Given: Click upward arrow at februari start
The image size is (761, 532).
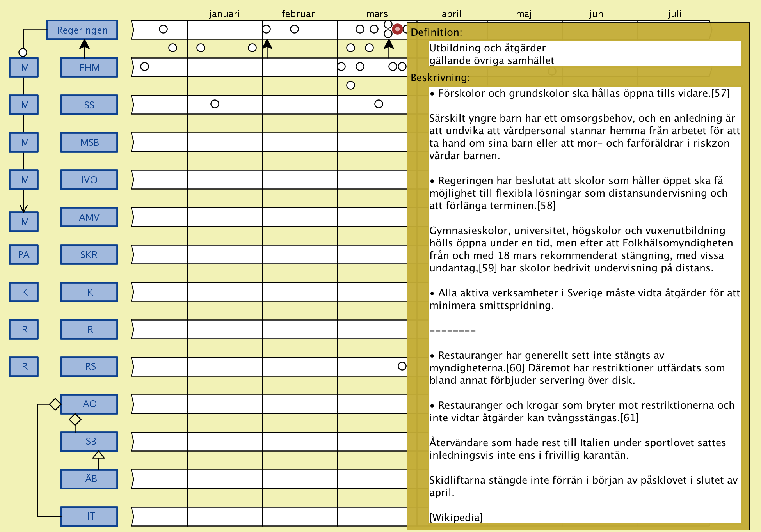Looking at the screenshot, I should point(267,45).
